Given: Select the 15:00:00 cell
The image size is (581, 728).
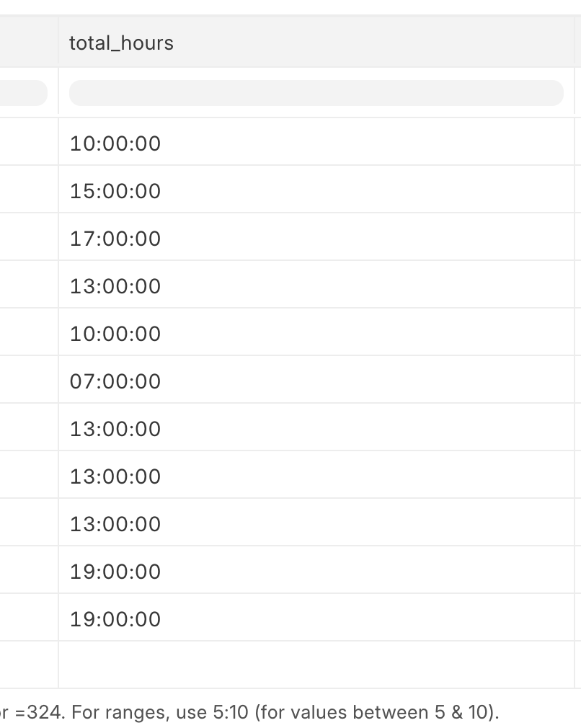Looking at the screenshot, I should [316, 190].
